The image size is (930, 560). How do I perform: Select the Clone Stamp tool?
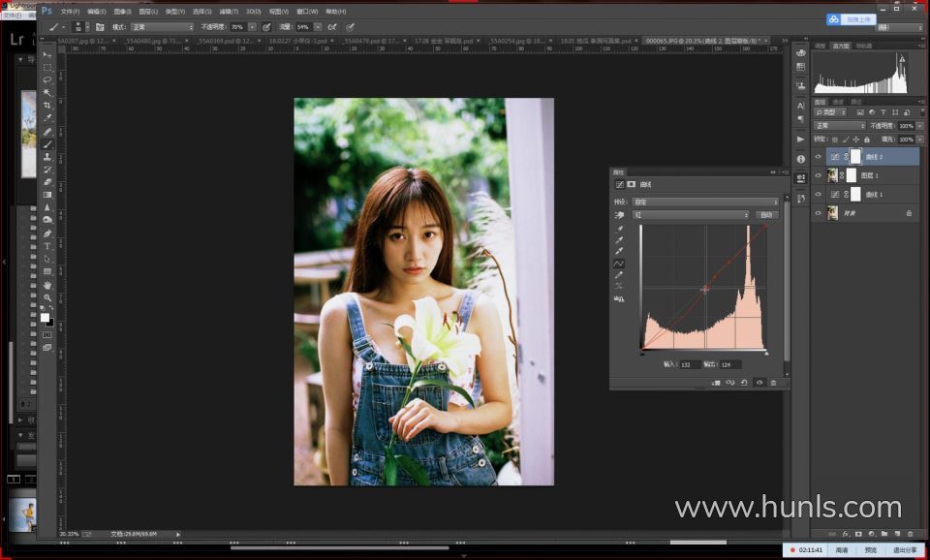47,157
